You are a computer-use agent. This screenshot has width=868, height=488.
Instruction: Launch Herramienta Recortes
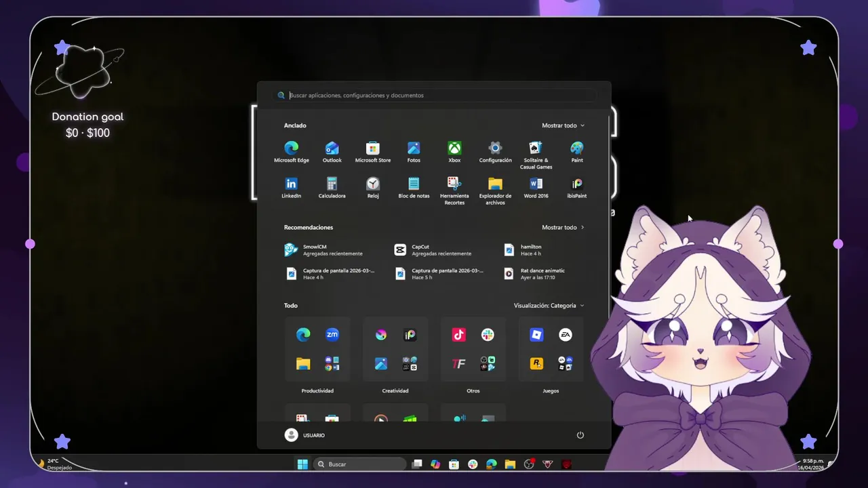point(454,191)
